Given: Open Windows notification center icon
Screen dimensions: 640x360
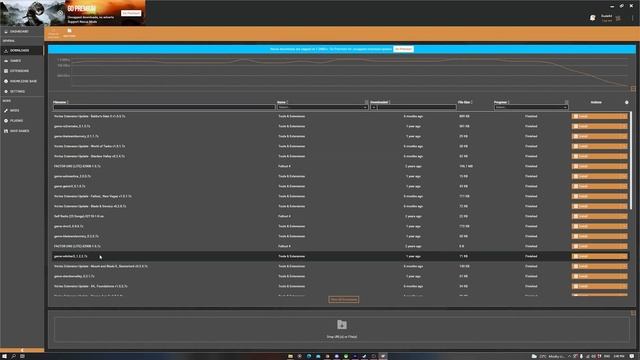Looking at the screenshot, I should [x=632, y=356].
